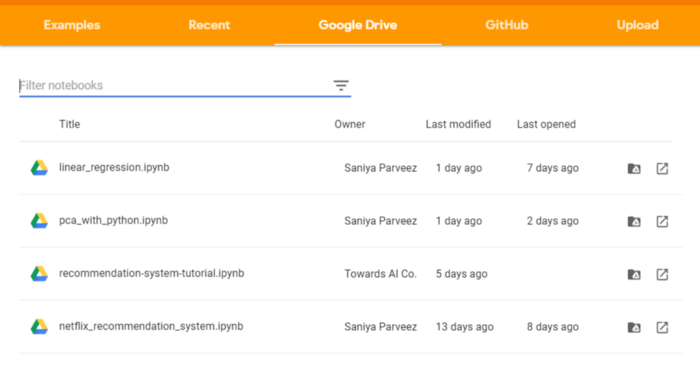Image resolution: width=700 pixels, height=372 pixels.
Task: Sort by the Last modified column header
Action: click(458, 124)
